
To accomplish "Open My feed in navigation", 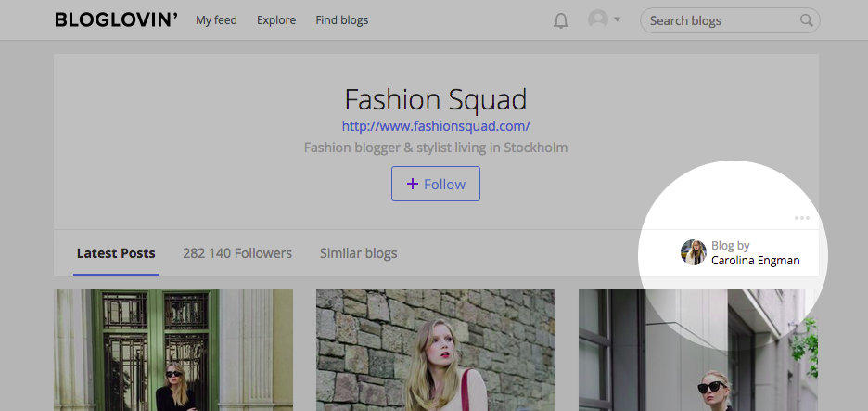I will pos(216,20).
